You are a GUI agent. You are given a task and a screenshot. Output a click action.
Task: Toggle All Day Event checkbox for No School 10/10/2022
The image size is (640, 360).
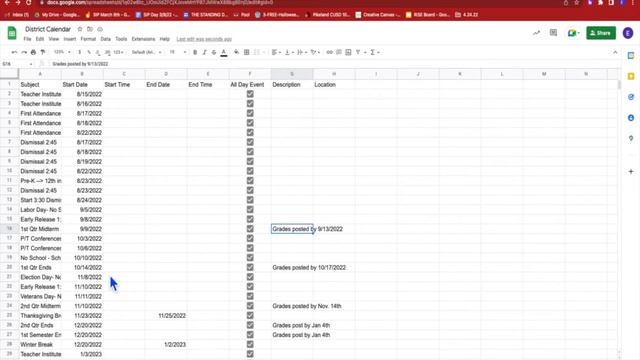(x=250, y=258)
